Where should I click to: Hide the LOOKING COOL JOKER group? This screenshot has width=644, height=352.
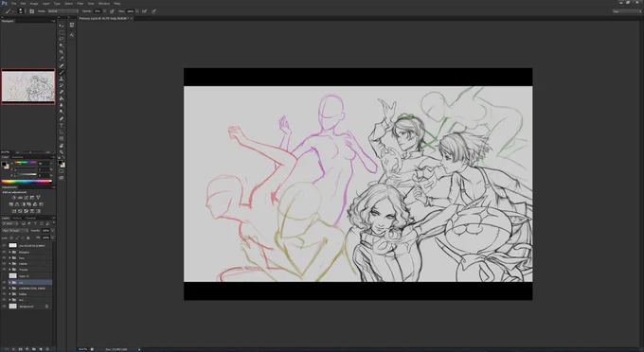point(4,288)
